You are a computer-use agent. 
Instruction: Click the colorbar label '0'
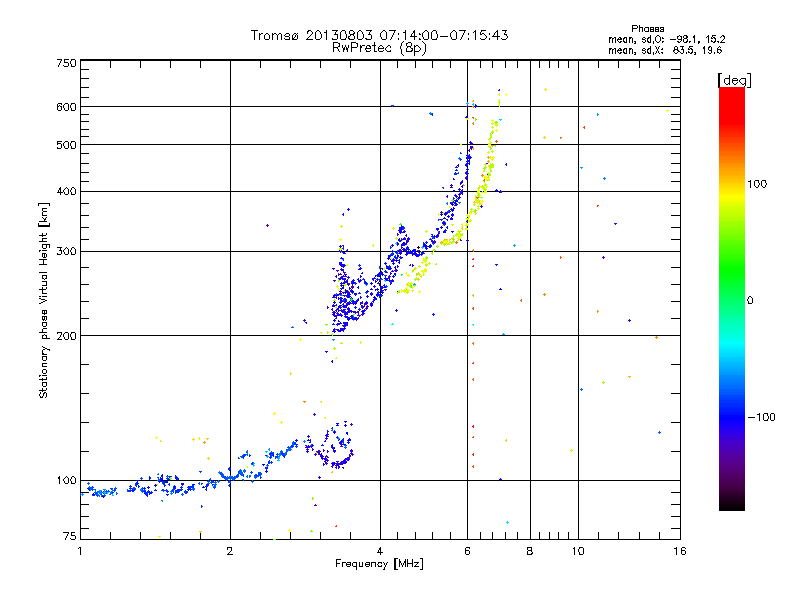click(750, 301)
